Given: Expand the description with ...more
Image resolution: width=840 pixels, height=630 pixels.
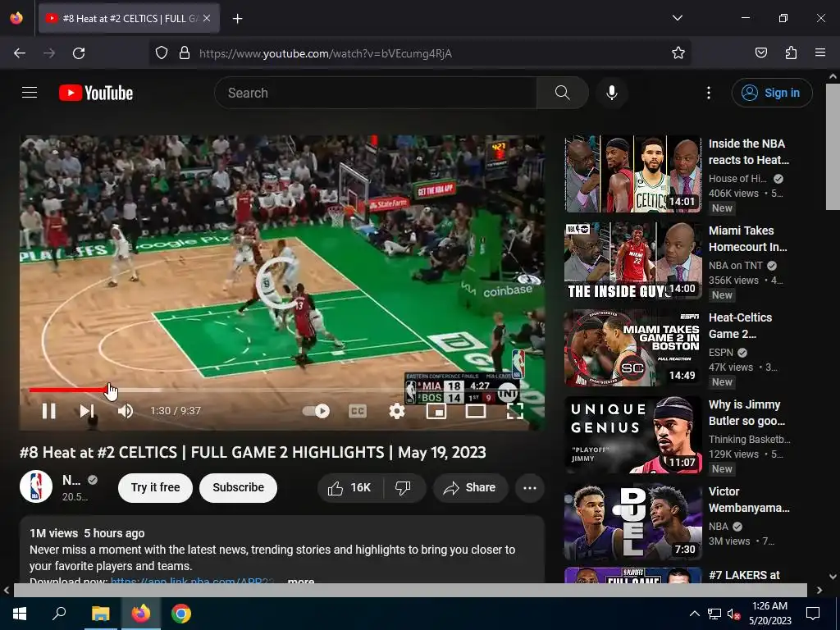Looking at the screenshot, I should (301, 581).
